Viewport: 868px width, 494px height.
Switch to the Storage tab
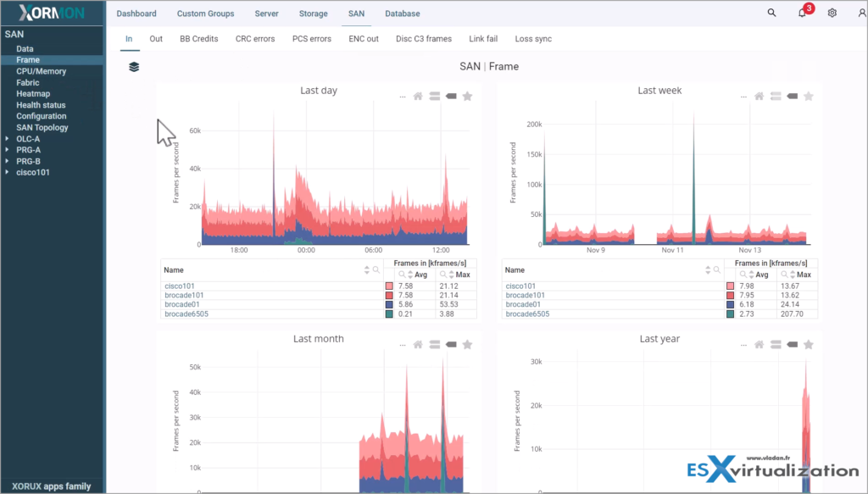313,13
